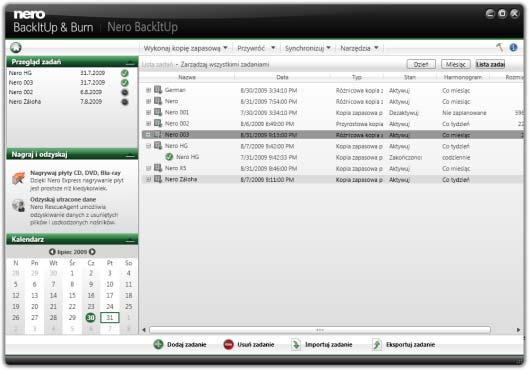Viewport: 529px width, 370px height.
Task: Collapse the Kalendarz panel
Action: coord(130,240)
